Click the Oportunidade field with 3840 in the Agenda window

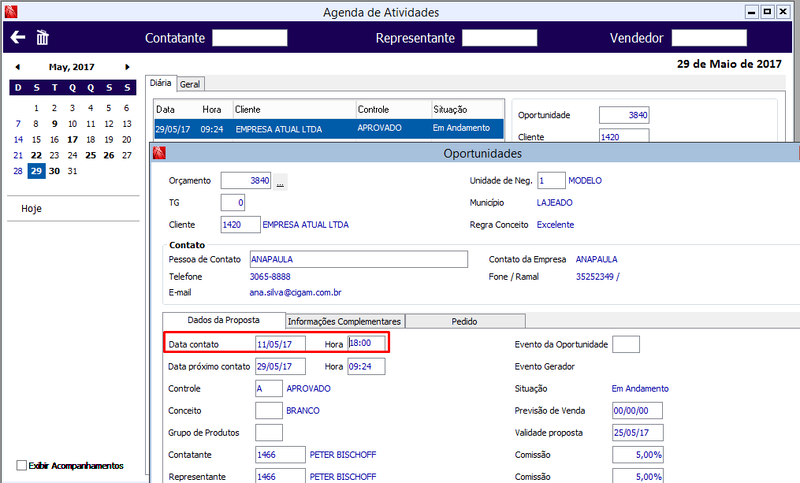(624, 115)
